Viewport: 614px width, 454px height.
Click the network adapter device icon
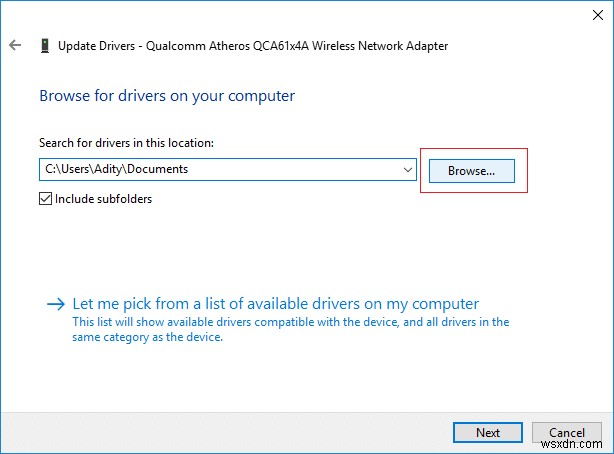coord(44,46)
